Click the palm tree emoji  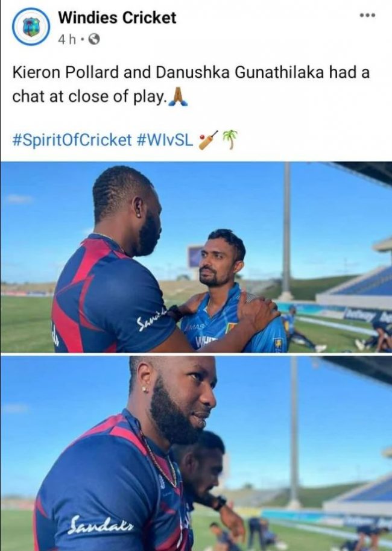(230, 139)
